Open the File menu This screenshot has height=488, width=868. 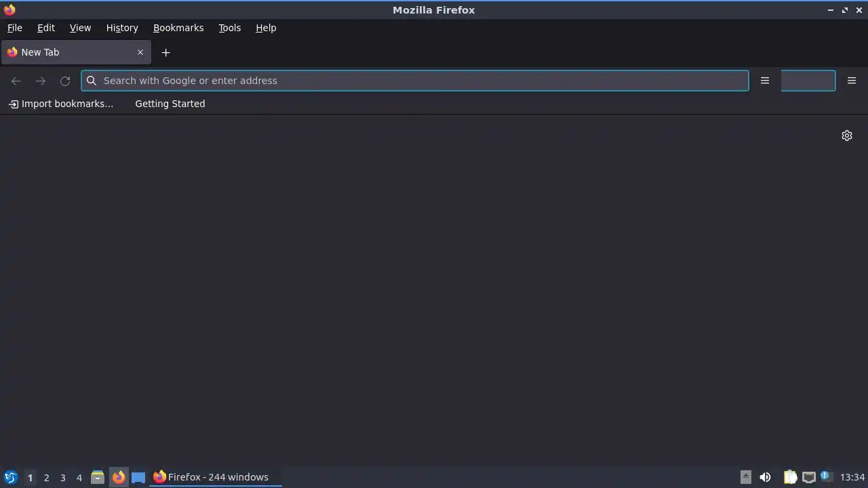pyautogui.click(x=14, y=28)
